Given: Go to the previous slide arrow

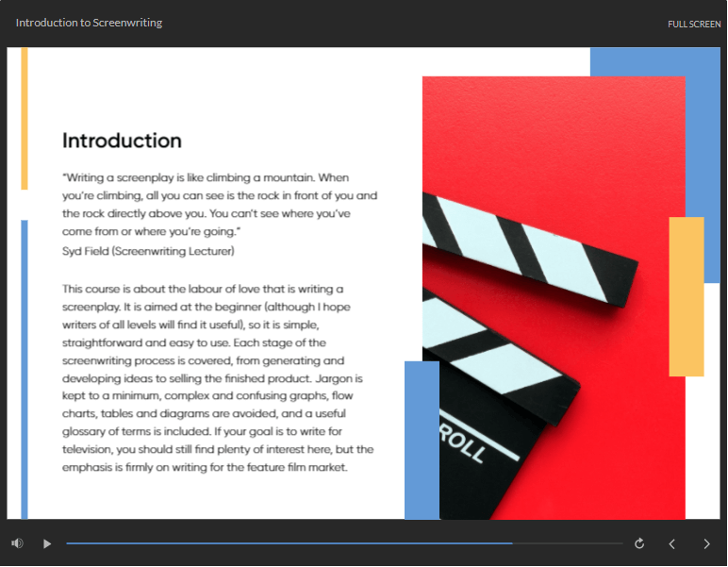Looking at the screenshot, I should point(671,543).
